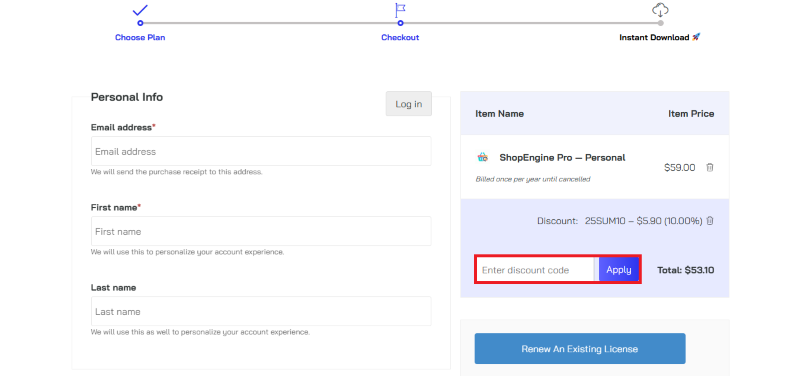
Task: Click the Checkout progress dot
Action: (x=401, y=23)
